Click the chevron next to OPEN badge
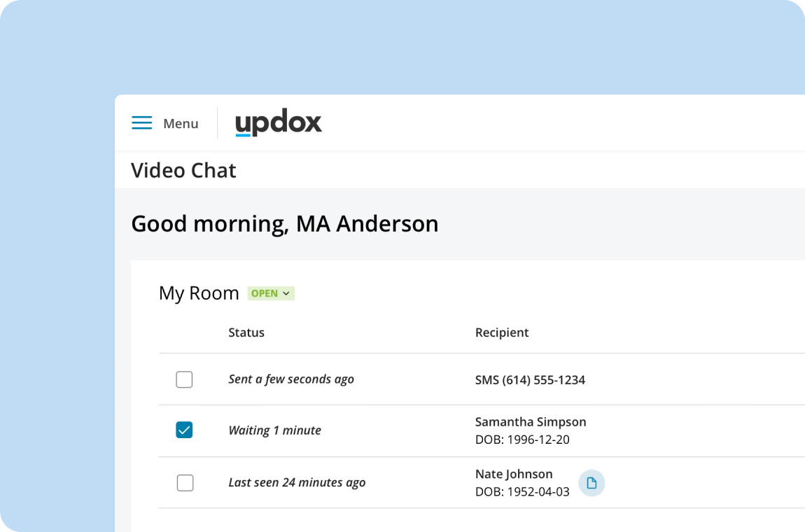Screen dimensions: 805x532 286,293
